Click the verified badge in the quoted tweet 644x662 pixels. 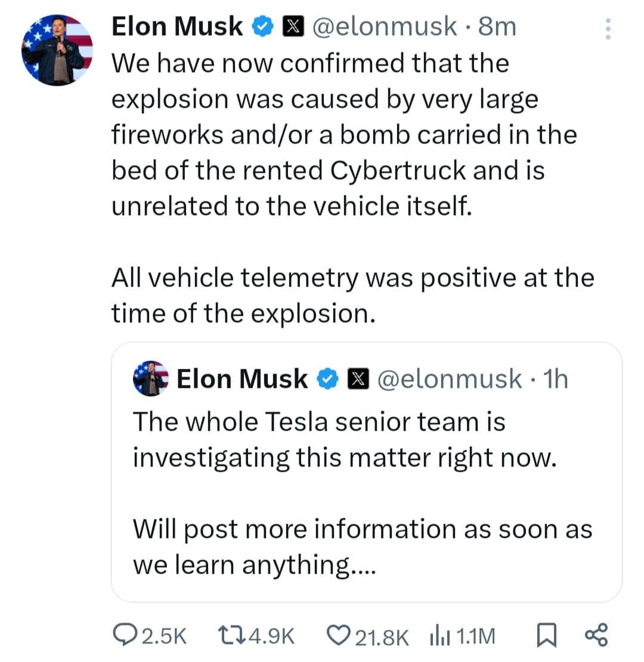click(x=327, y=378)
